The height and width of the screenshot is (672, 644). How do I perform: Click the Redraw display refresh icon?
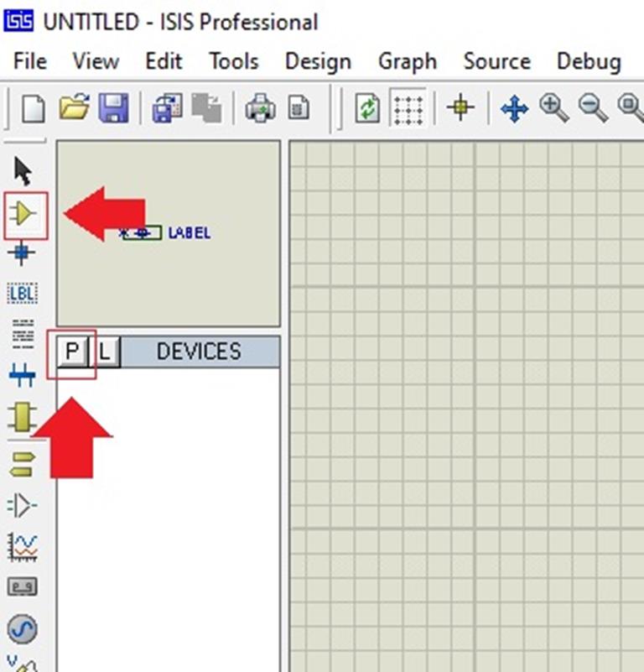click(x=367, y=108)
